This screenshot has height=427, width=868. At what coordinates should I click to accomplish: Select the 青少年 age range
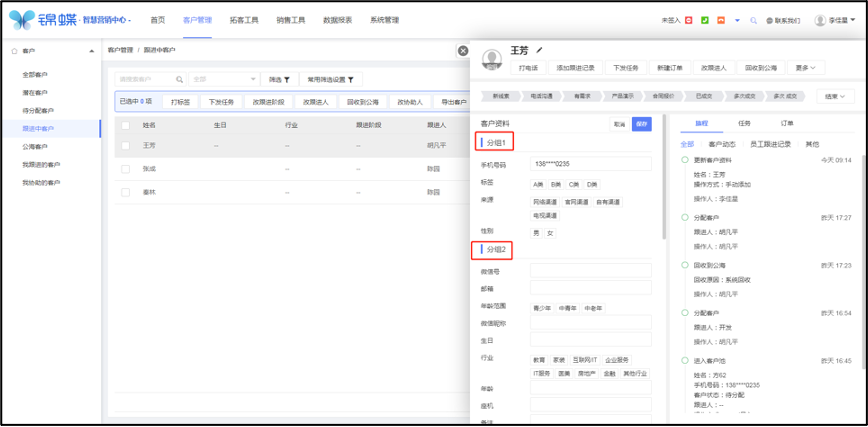click(542, 308)
